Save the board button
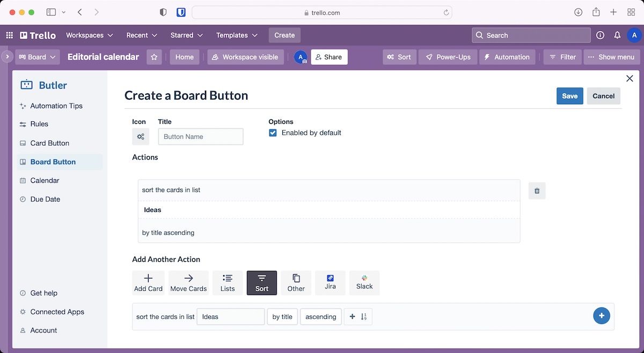The width and height of the screenshot is (644, 353). tap(569, 96)
